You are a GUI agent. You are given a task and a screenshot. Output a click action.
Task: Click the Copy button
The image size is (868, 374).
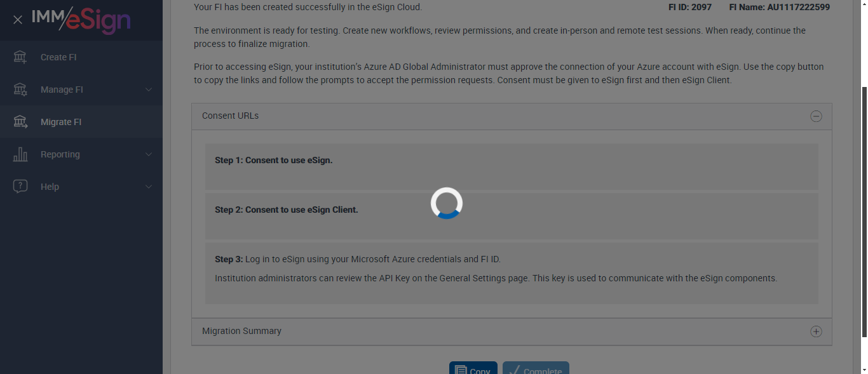coord(473,368)
